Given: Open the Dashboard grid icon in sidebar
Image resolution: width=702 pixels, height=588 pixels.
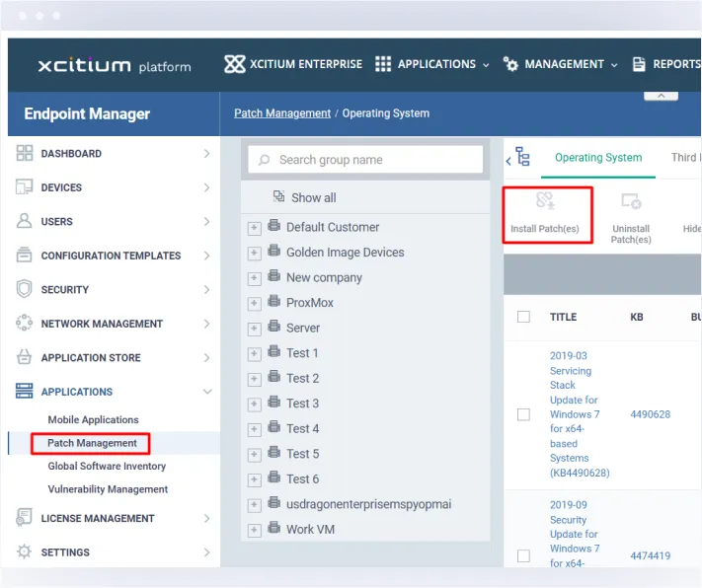Looking at the screenshot, I should 25,154.
